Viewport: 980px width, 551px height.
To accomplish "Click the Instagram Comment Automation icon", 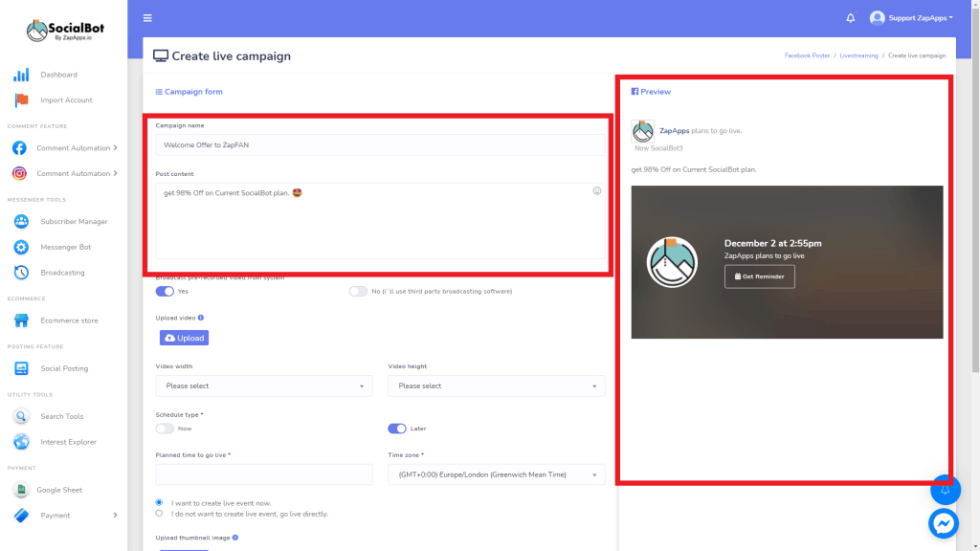I will click(x=19, y=174).
